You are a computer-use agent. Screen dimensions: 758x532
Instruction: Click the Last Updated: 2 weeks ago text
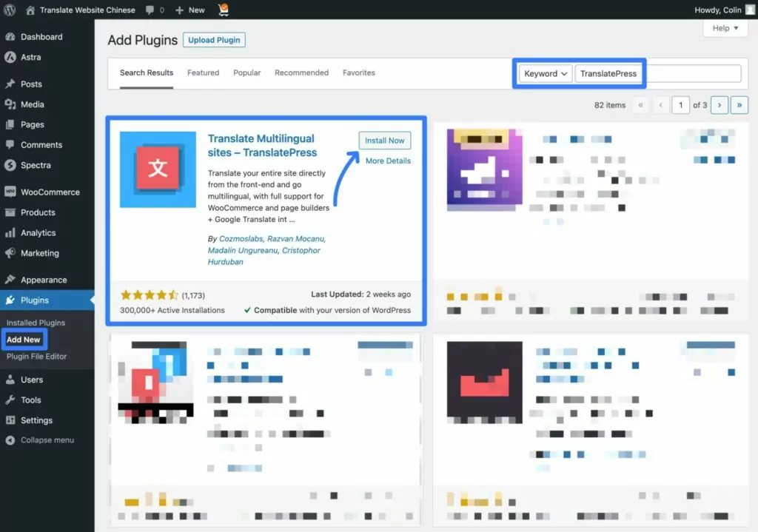(x=360, y=294)
